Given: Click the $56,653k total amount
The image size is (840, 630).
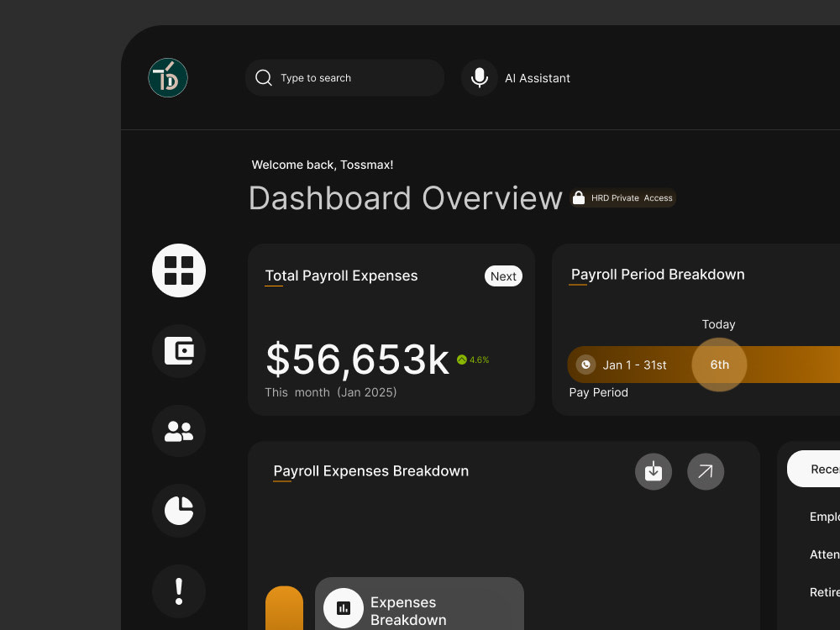Looking at the screenshot, I should click(x=357, y=359).
